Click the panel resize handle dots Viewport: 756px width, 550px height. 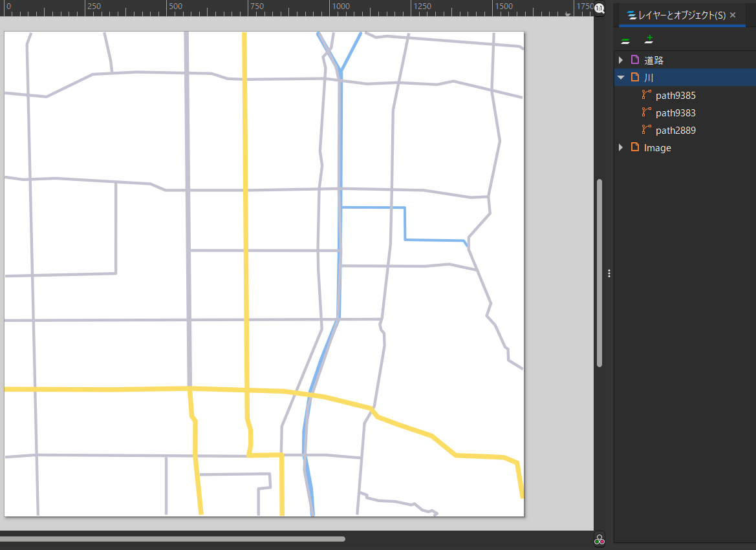pyautogui.click(x=609, y=273)
